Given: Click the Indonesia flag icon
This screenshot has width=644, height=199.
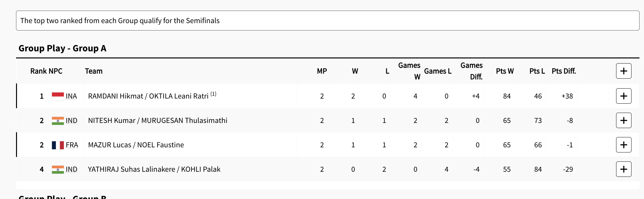Looking at the screenshot, I should (x=58, y=96).
